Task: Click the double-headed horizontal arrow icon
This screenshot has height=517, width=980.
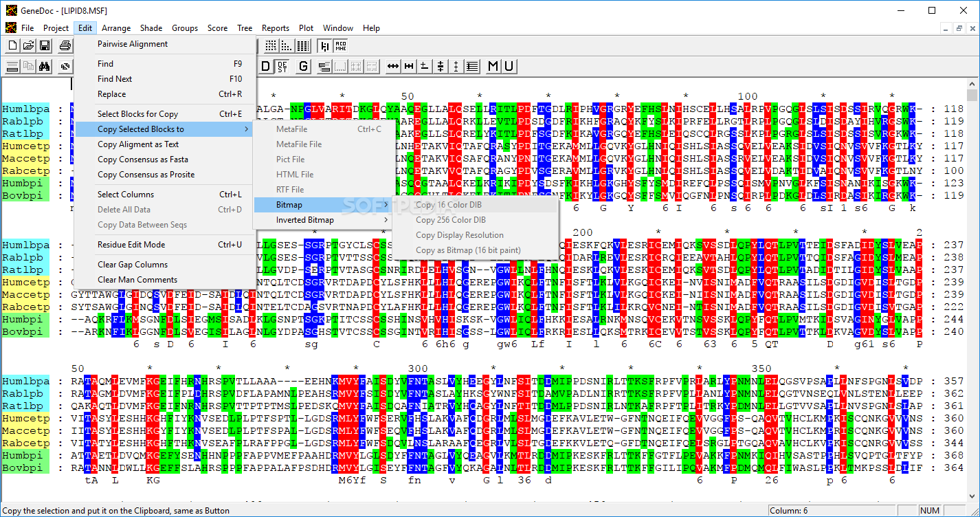Action: tap(393, 67)
